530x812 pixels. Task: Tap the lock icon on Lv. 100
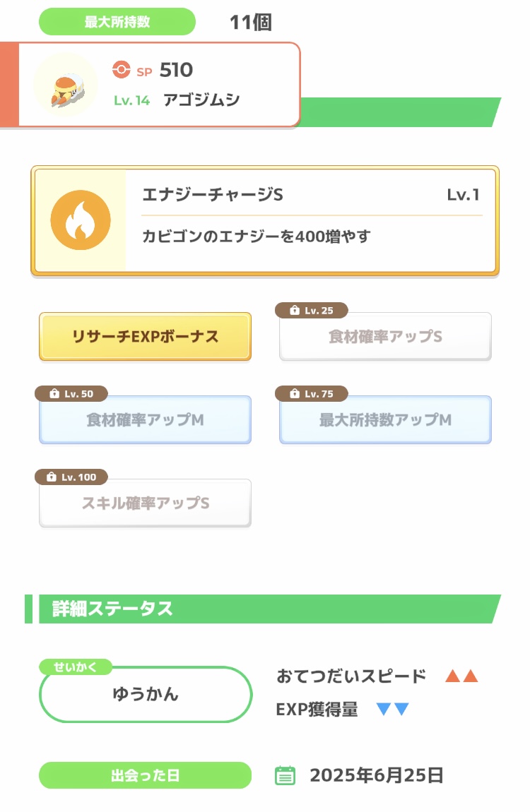pos(52,477)
